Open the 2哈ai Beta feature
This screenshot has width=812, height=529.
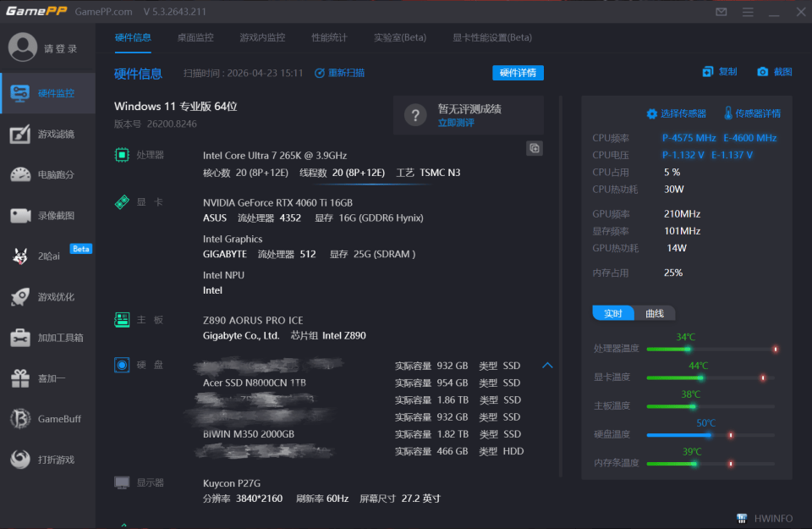click(20, 256)
